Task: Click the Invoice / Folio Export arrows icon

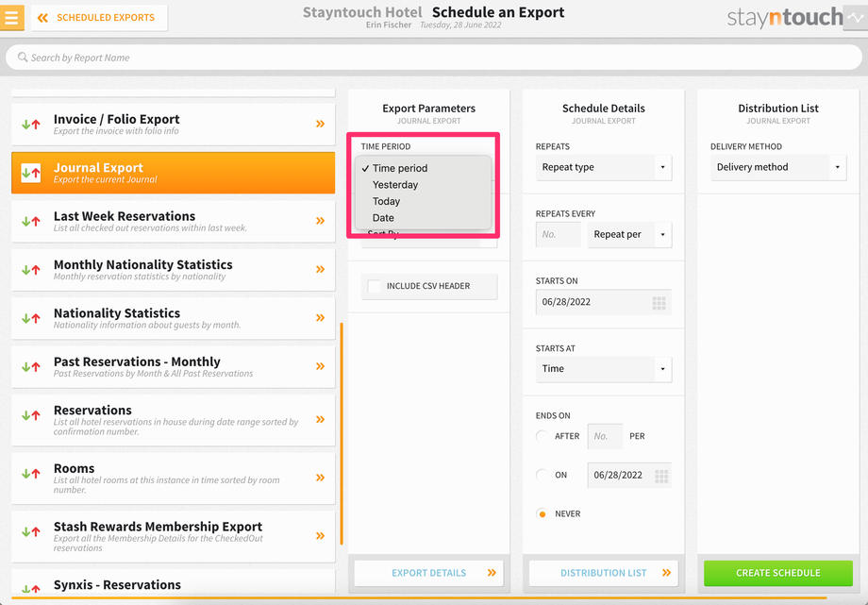Action: pos(30,125)
